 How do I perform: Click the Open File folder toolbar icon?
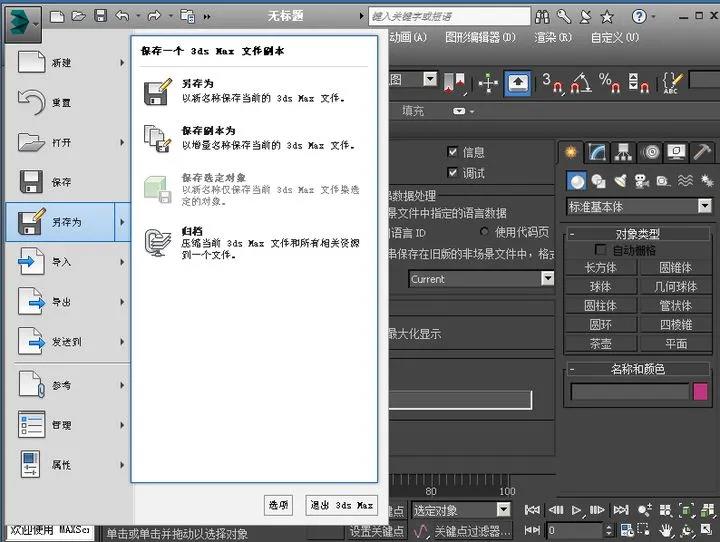click(x=79, y=17)
